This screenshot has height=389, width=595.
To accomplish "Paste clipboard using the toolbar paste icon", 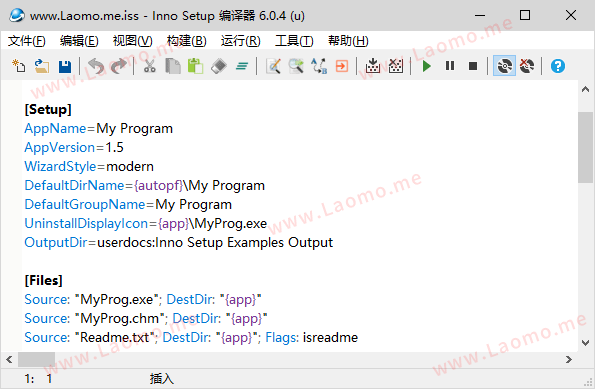I will (196, 66).
